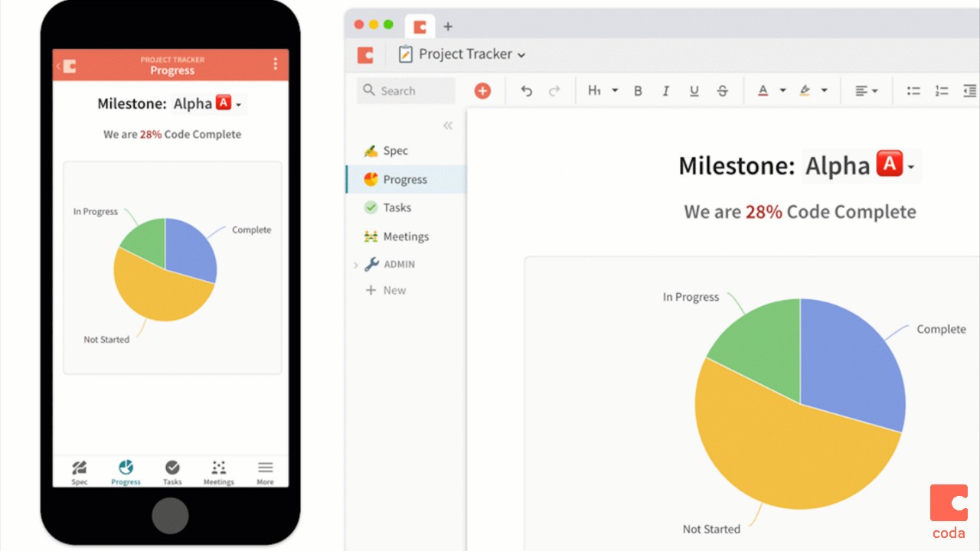Tap More in the phone bottom bar
This screenshot has height=551, width=980.
(265, 468)
